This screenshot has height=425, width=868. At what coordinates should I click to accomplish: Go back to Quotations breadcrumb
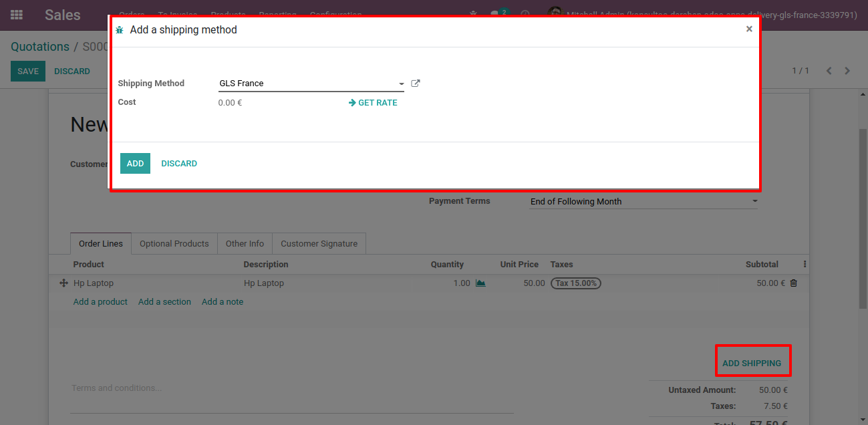(40, 47)
